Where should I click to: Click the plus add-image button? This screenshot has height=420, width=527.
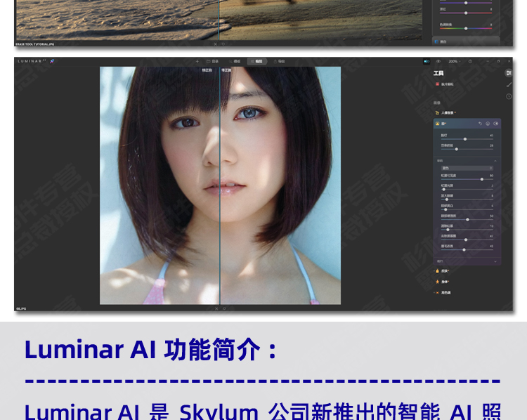[197, 62]
